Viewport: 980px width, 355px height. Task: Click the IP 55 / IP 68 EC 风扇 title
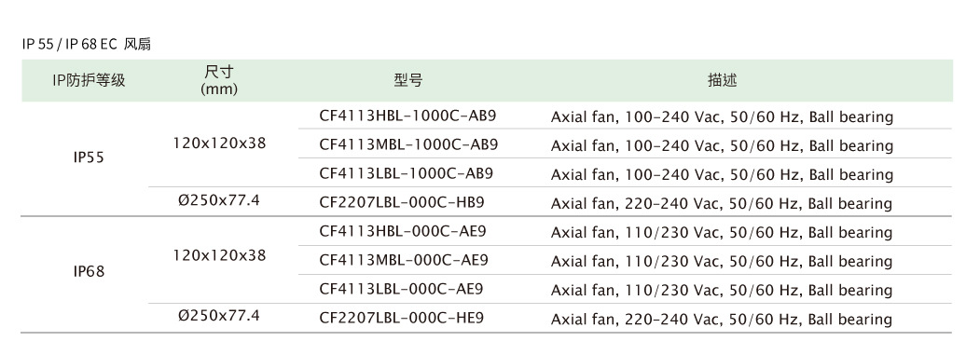tap(86, 45)
